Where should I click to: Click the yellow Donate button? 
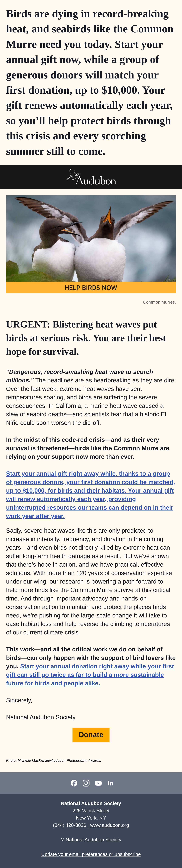[91, 735]
